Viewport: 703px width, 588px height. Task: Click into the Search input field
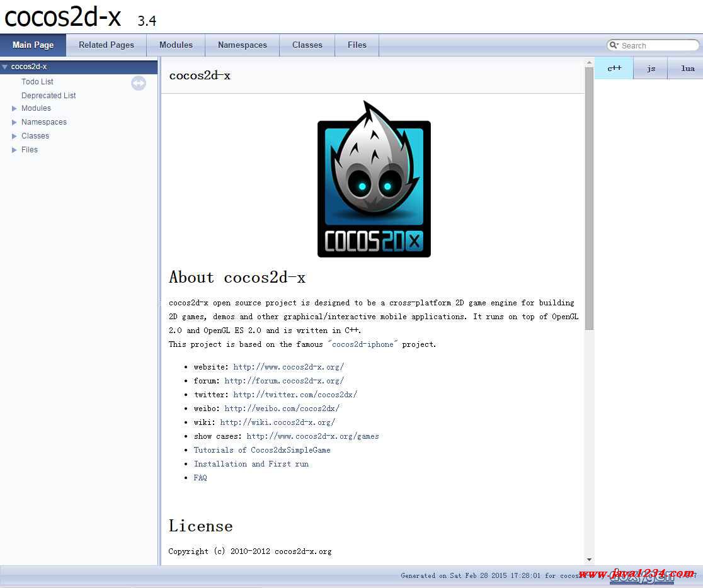tap(657, 46)
